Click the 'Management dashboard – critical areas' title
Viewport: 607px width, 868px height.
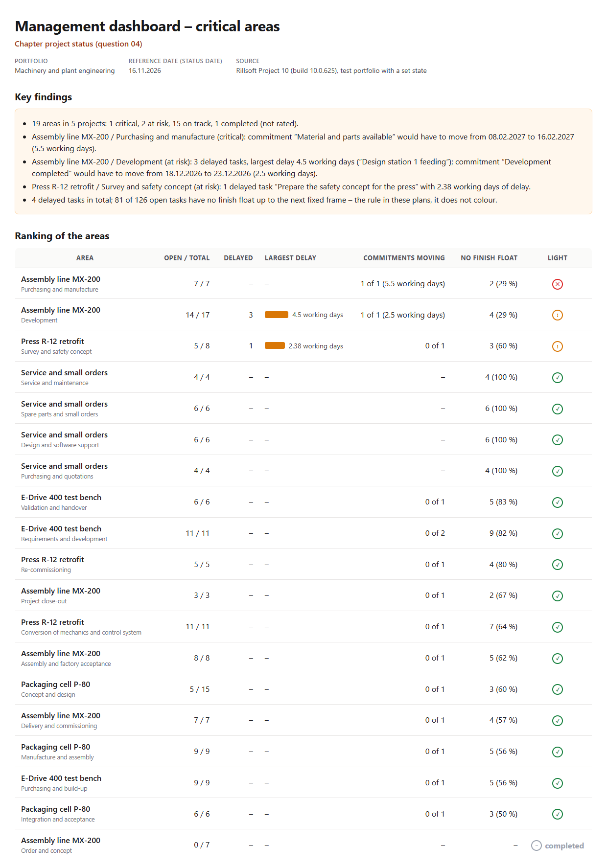click(x=147, y=26)
